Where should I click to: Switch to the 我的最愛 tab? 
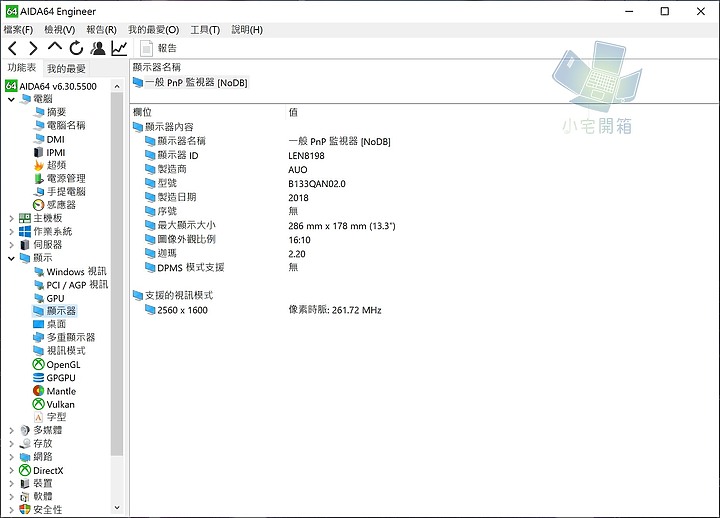point(66,68)
